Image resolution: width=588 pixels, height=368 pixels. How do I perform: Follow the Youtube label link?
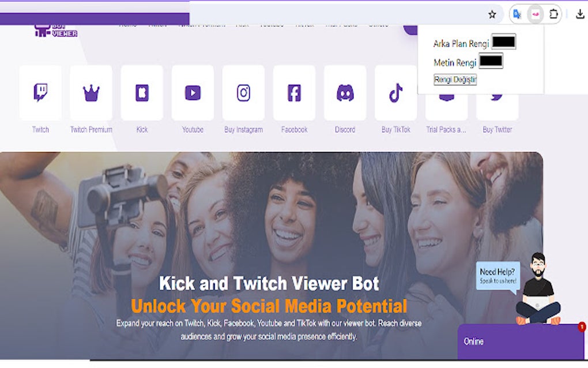(x=193, y=129)
